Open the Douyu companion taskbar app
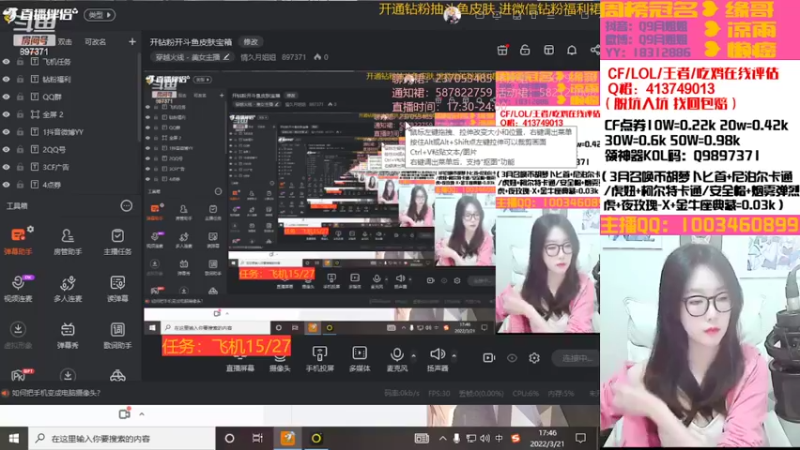The image size is (800, 450). (x=288, y=438)
